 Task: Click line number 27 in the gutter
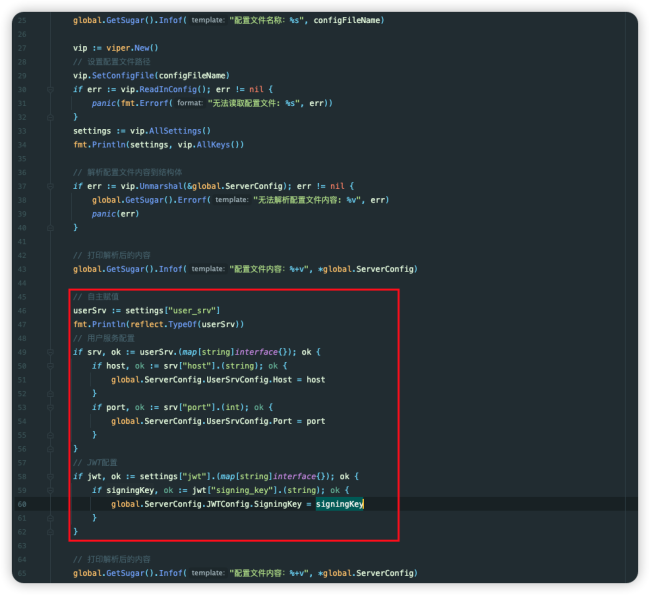[22, 48]
